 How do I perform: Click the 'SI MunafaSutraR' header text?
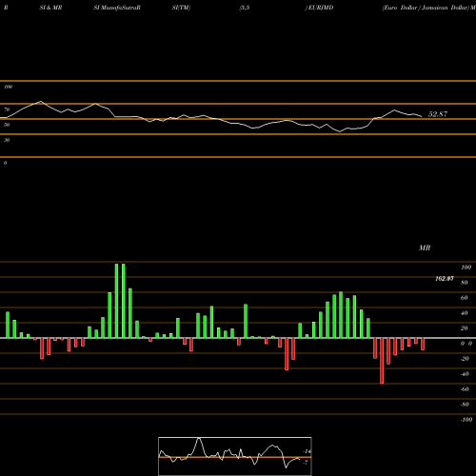[x=117, y=8]
